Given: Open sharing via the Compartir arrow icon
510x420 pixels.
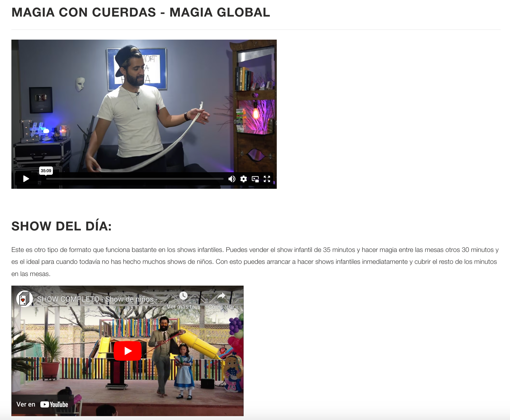Looking at the screenshot, I should coord(222,296).
